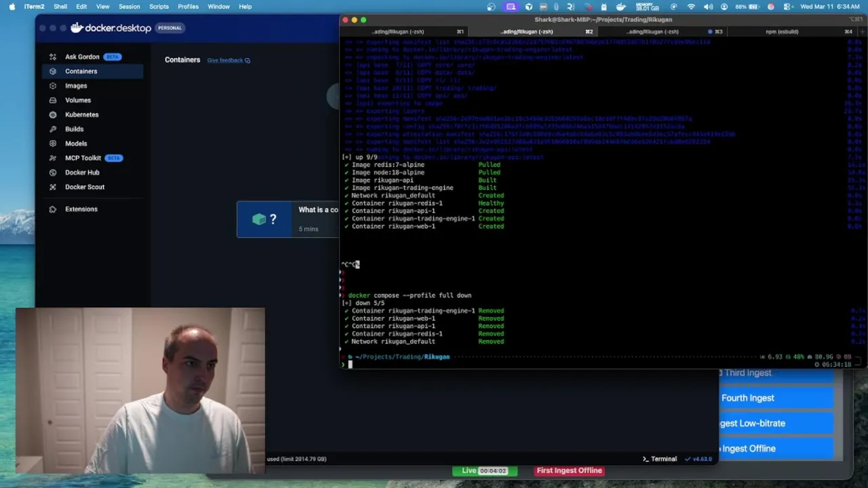Click the 'Network rikugan_default Removed' line
This screenshot has height=488, width=868.
pyautogui.click(x=424, y=342)
